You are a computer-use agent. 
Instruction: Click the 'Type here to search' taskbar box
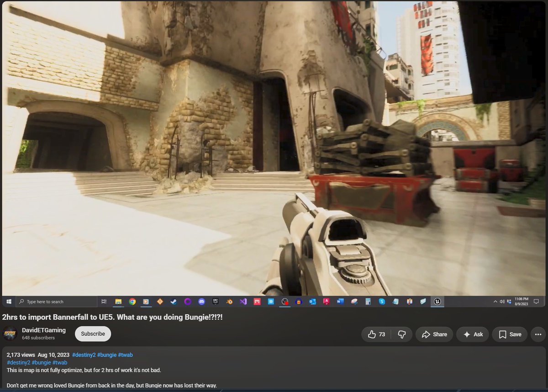click(x=57, y=302)
